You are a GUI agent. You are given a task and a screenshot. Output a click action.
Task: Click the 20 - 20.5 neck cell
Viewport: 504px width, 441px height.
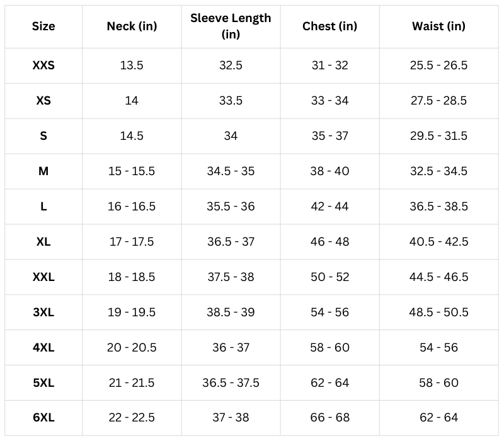point(132,348)
